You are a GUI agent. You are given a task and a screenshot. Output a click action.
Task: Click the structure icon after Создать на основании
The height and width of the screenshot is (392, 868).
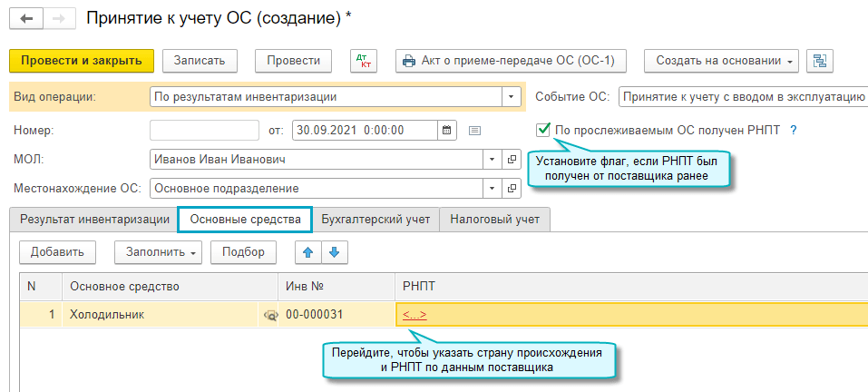pos(820,61)
